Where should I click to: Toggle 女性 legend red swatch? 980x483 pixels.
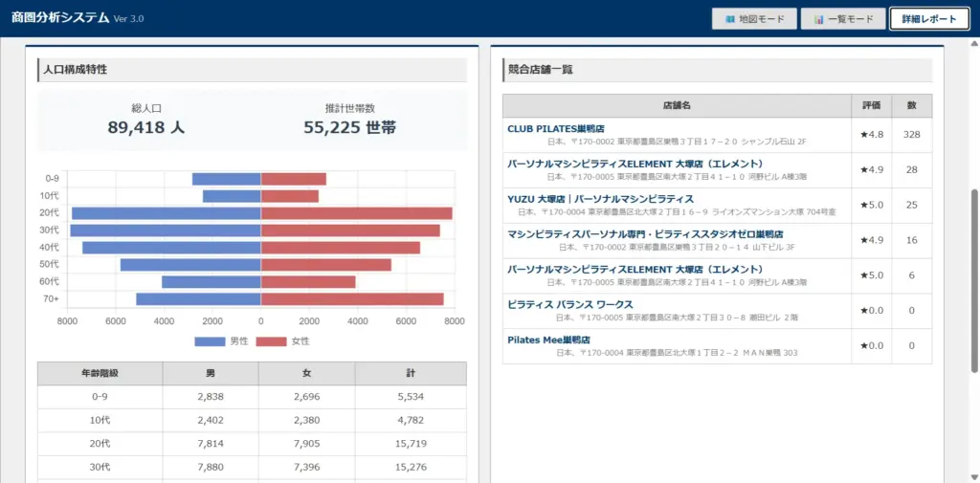271,341
